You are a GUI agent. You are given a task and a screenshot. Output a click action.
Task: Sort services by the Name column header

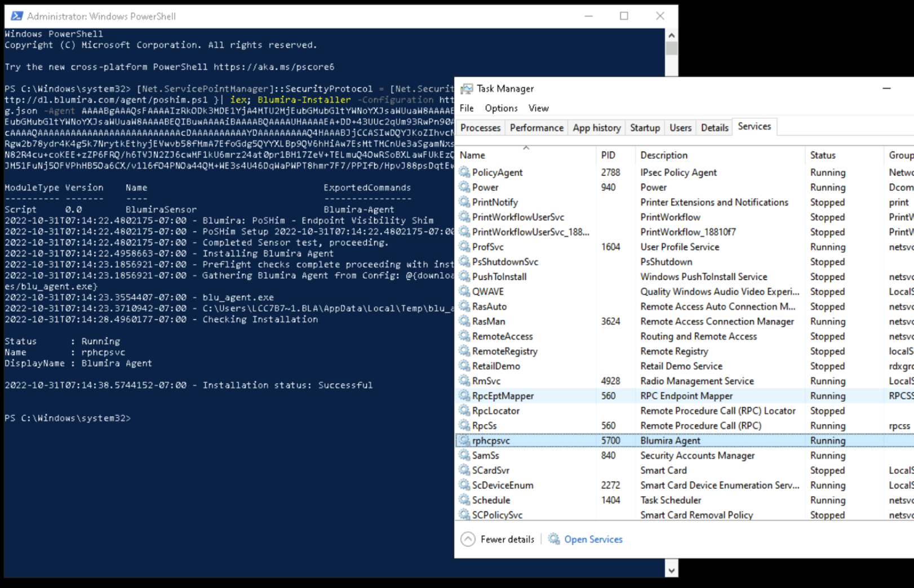click(472, 155)
